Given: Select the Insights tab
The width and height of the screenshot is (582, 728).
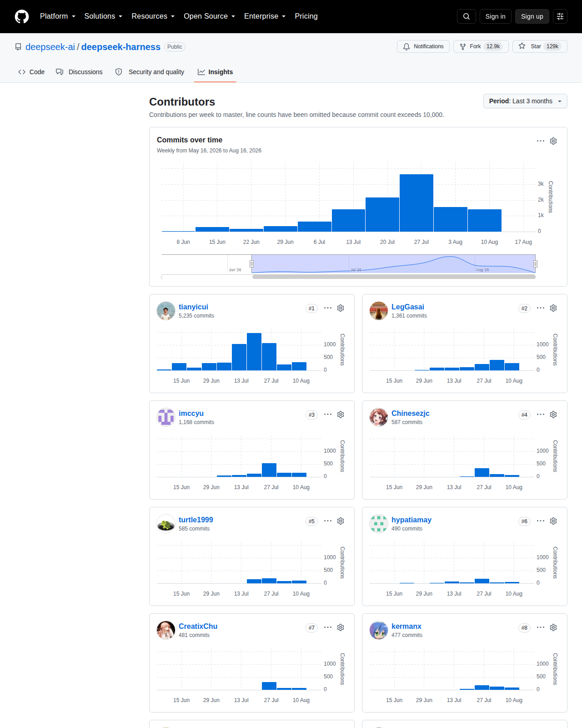Looking at the screenshot, I should 215,72.
